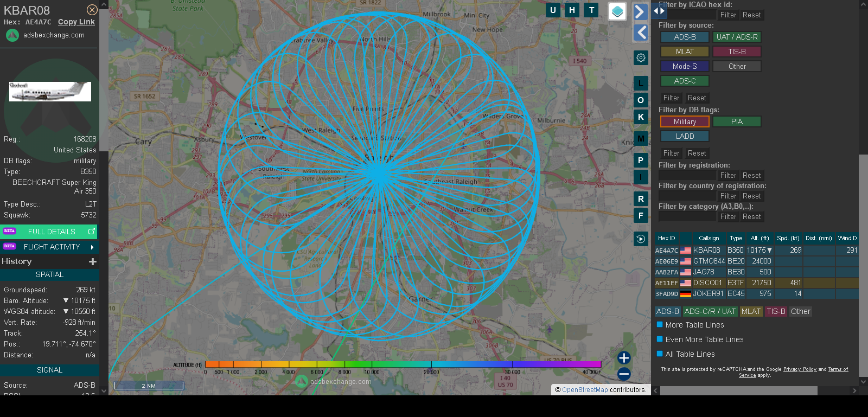Reset the DB flags filter
868x417 pixels.
(697, 153)
